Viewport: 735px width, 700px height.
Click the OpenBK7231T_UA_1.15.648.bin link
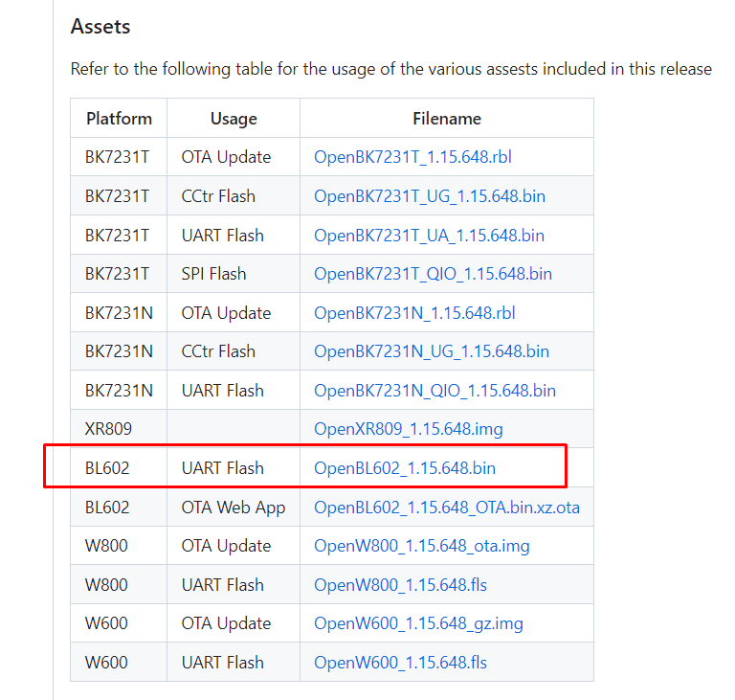tap(429, 236)
